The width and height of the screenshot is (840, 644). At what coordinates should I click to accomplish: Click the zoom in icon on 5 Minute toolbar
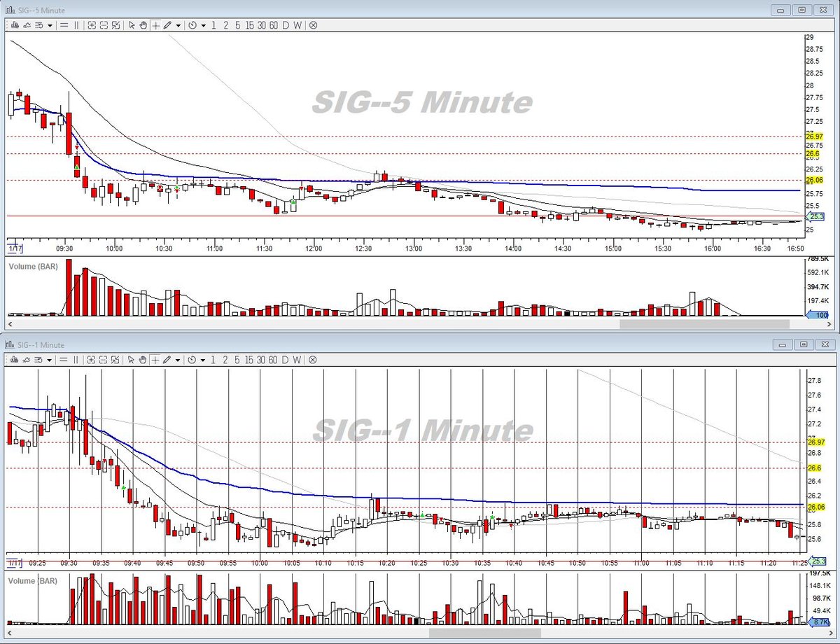[x=92, y=25]
